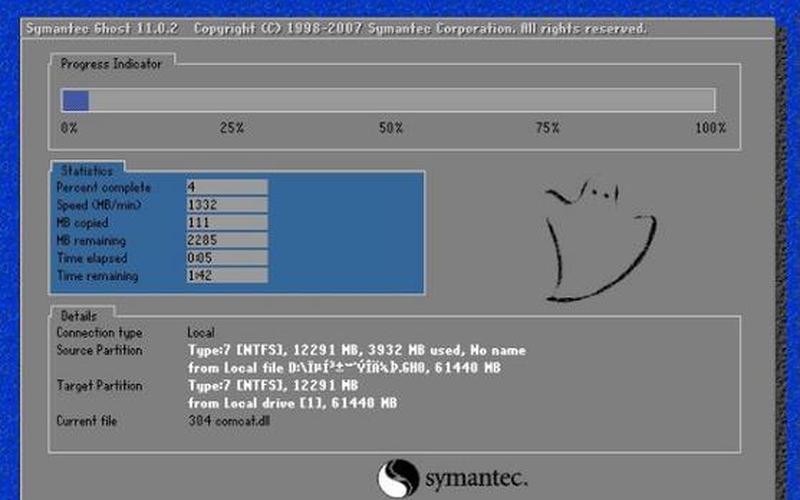Viewport: 800px width, 500px height.
Task: Click the Source Partition label
Action: (x=99, y=350)
